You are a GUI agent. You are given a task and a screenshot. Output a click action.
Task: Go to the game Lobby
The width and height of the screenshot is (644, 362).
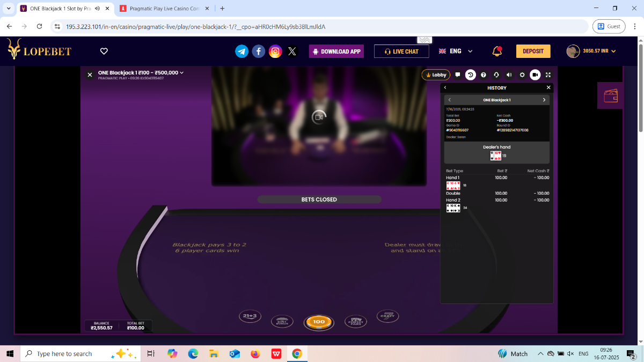pos(436,75)
